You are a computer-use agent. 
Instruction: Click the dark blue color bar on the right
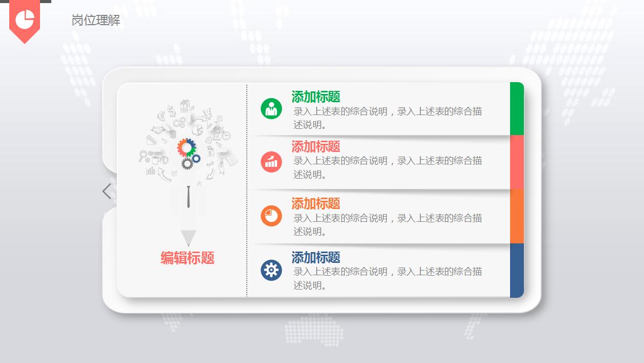tap(517, 271)
